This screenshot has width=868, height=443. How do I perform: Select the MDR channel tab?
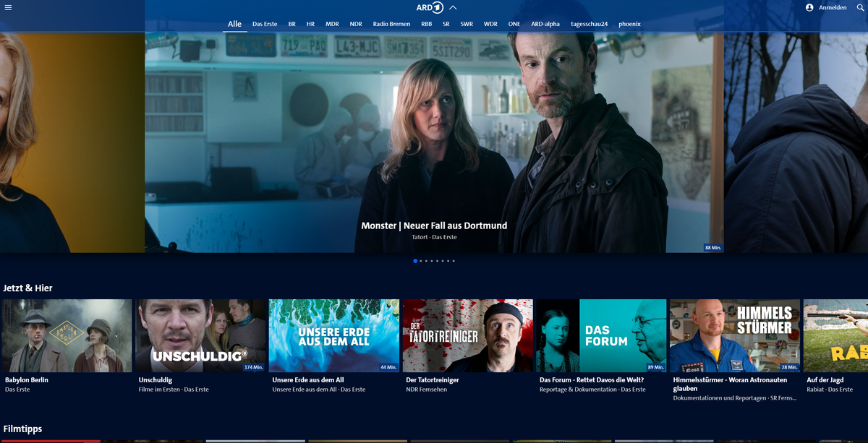(332, 24)
